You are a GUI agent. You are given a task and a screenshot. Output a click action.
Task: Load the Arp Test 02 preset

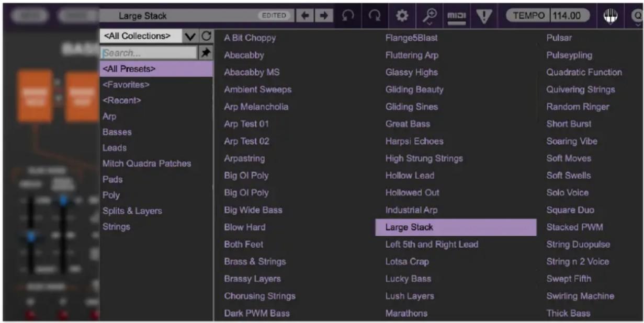(x=246, y=141)
